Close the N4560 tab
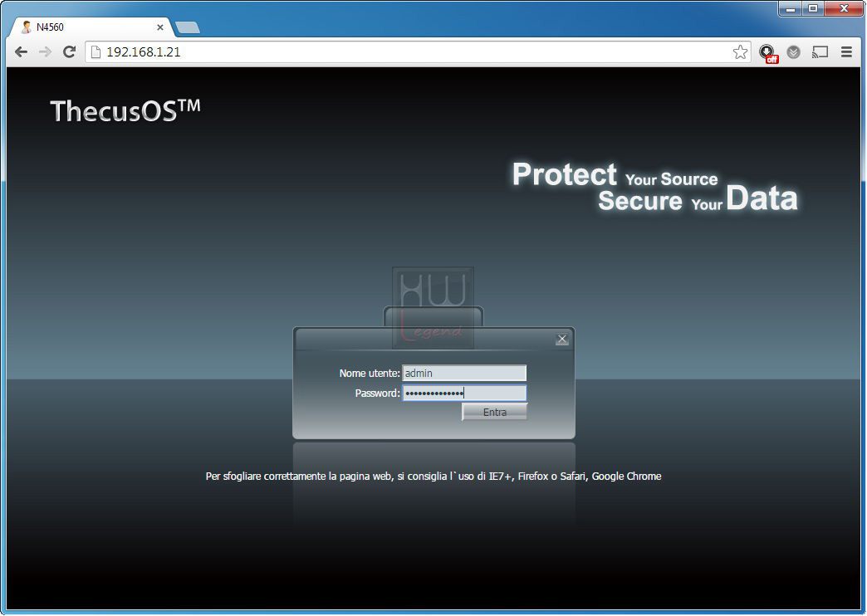This screenshot has height=616, width=867. 159,27
